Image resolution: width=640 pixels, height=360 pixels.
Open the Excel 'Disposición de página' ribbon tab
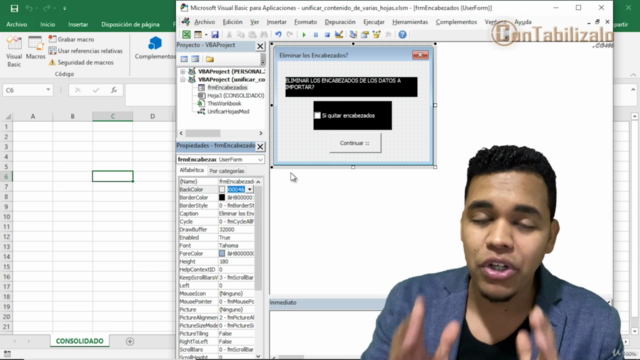tap(130, 24)
